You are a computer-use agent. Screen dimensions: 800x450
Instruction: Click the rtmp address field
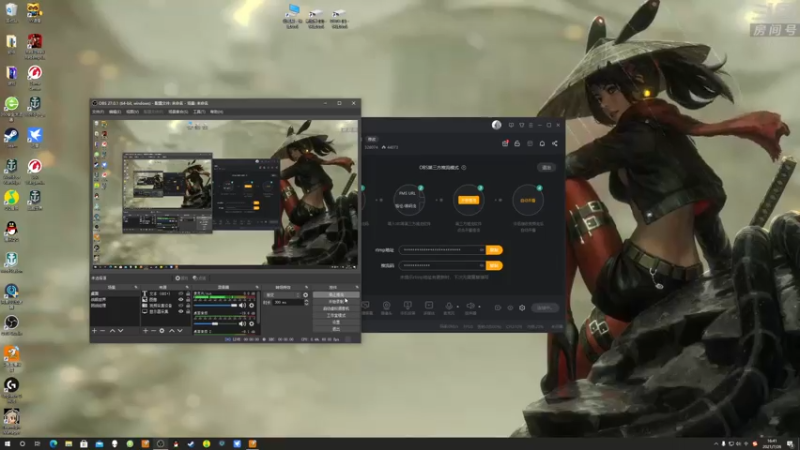click(x=442, y=250)
